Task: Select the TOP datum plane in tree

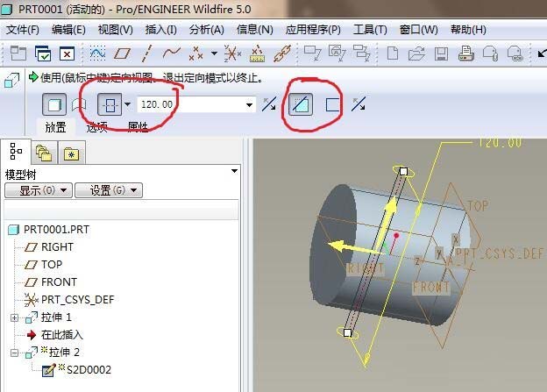Action: (x=43, y=265)
